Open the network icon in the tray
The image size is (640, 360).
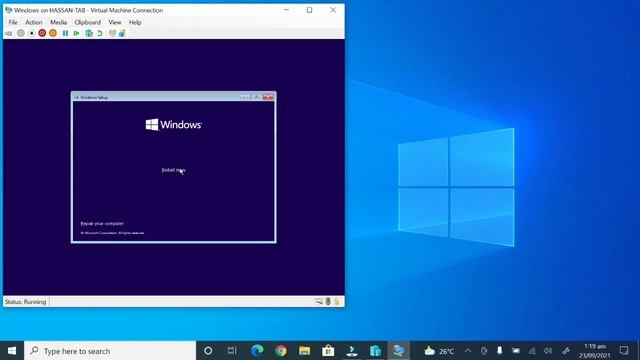point(532,351)
